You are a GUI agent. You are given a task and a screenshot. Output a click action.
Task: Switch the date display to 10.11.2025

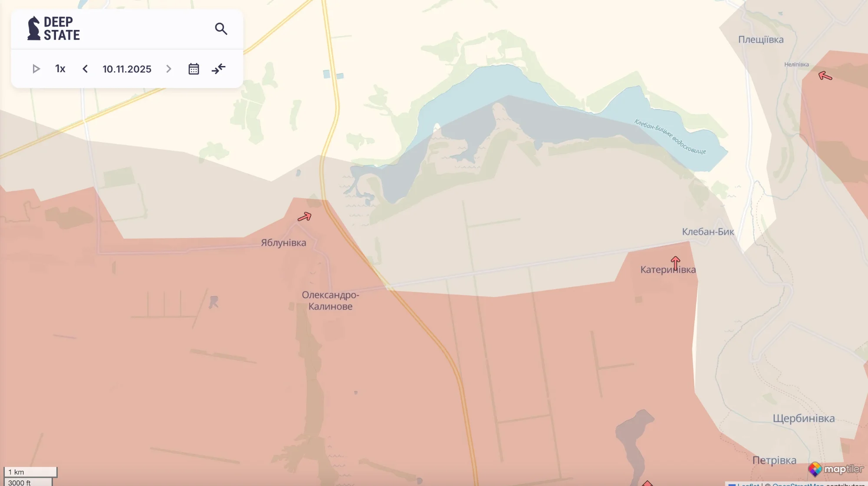[126, 69]
